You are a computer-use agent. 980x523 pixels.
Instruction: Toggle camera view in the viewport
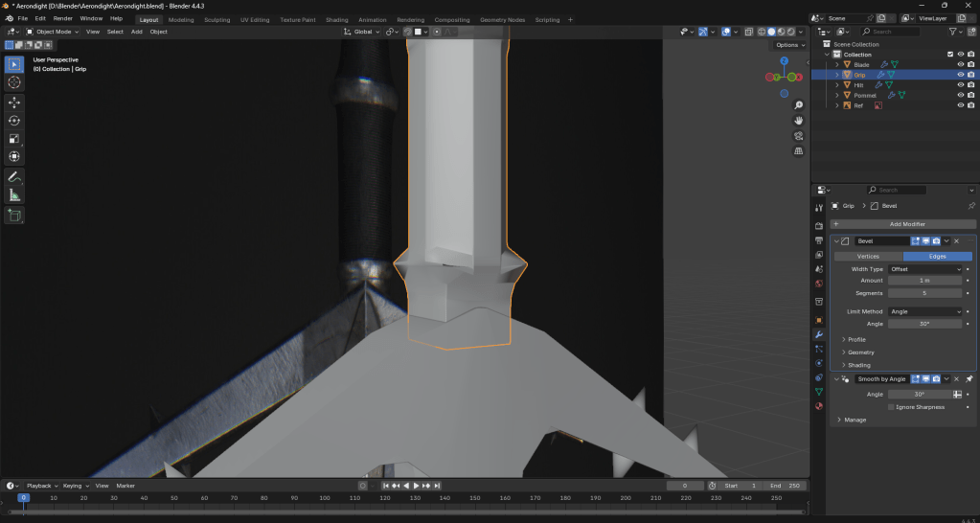tap(799, 135)
